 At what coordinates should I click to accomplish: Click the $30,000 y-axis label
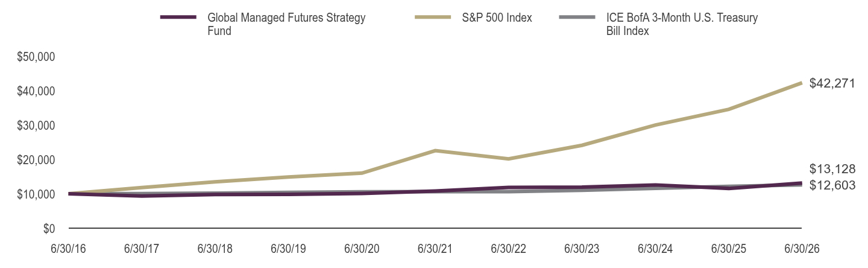(x=36, y=126)
